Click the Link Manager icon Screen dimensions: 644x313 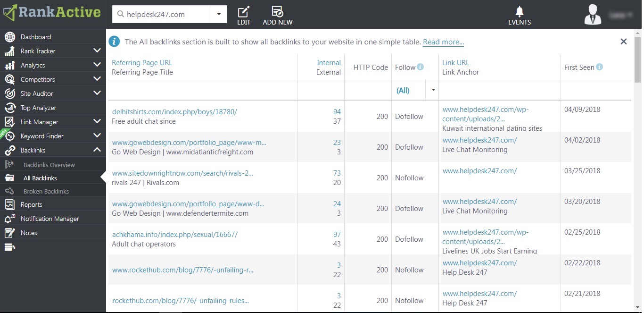tap(9, 122)
